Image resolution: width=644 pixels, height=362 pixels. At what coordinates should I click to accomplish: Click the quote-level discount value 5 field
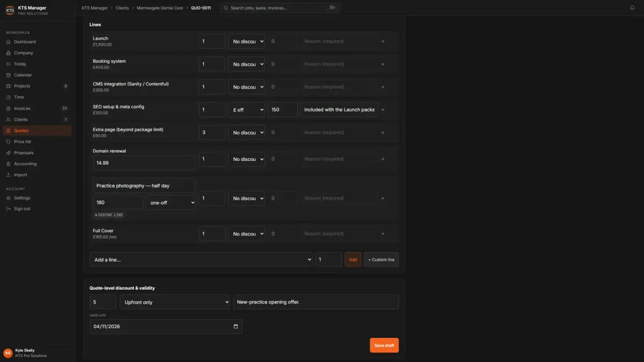(103, 302)
